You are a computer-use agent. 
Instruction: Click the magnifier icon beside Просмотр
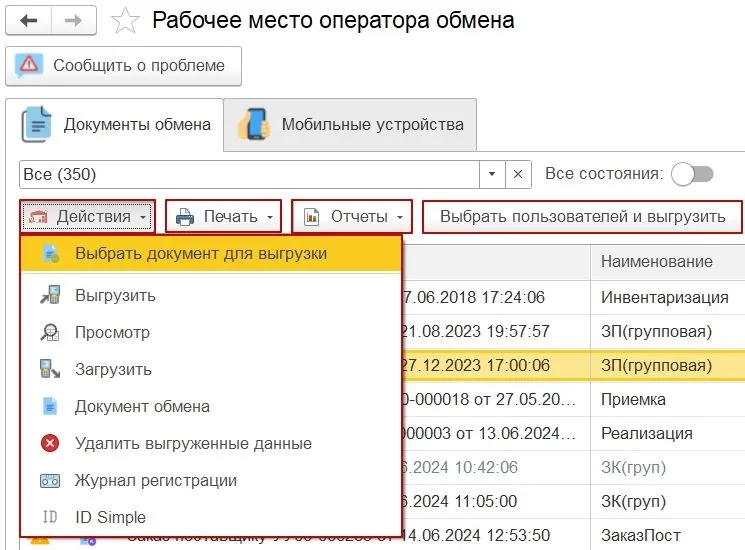click(x=50, y=333)
